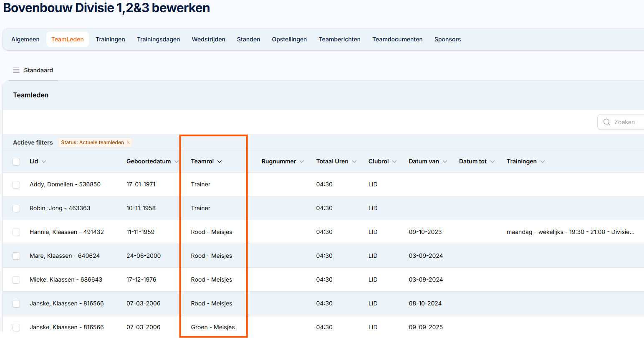The width and height of the screenshot is (644, 338).
Task: Open the Datum tot column dropdown
Action: point(492,162)
